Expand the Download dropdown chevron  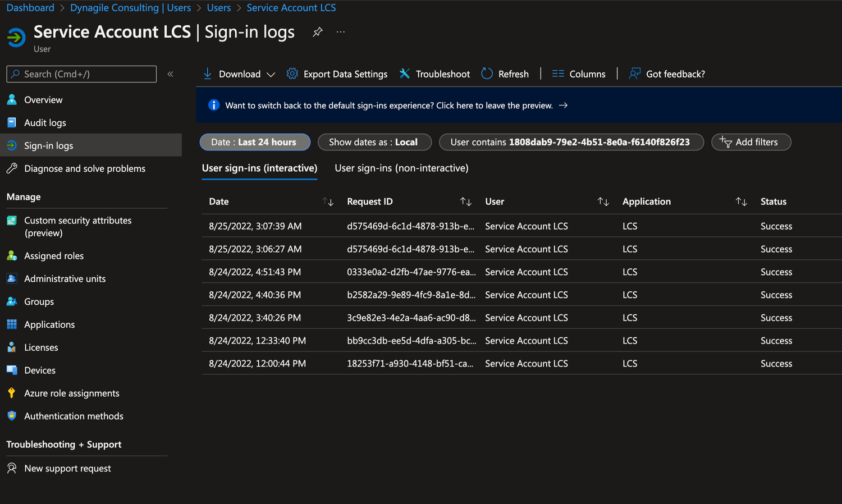pos(271,74)
